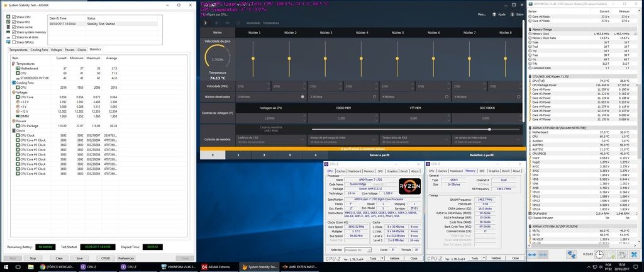Open the Windows Start menu
The height and width of the screenshot is (272, 644).
pos(6,267)
